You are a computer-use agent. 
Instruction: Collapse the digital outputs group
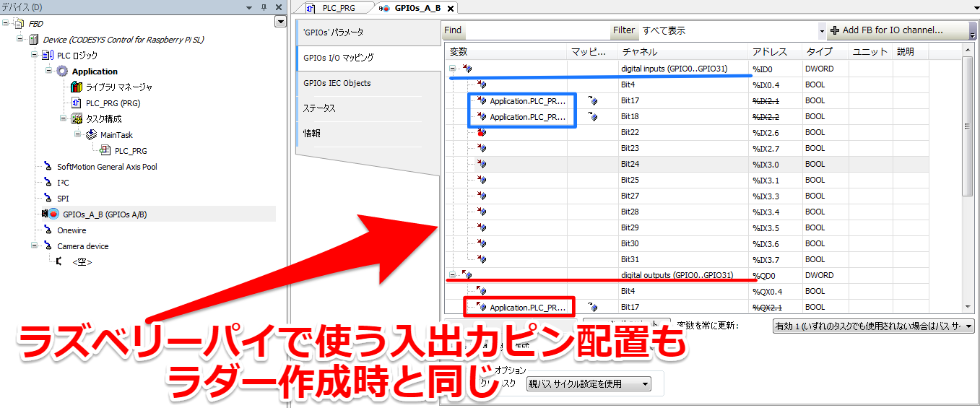click(453, 275)
